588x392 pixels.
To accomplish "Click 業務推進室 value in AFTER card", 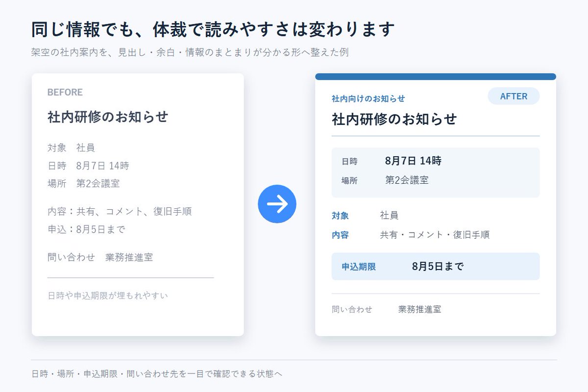I will coord(419,310).
